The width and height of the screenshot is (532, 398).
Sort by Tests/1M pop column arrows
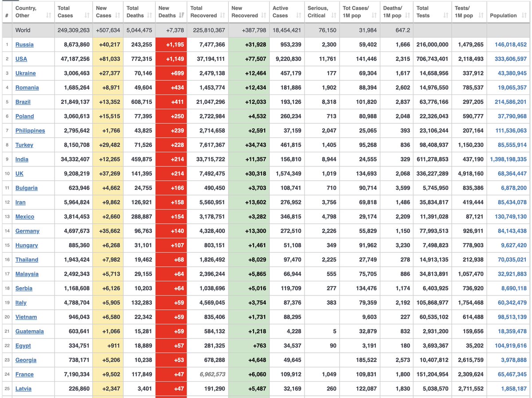(x=481, y=16)
